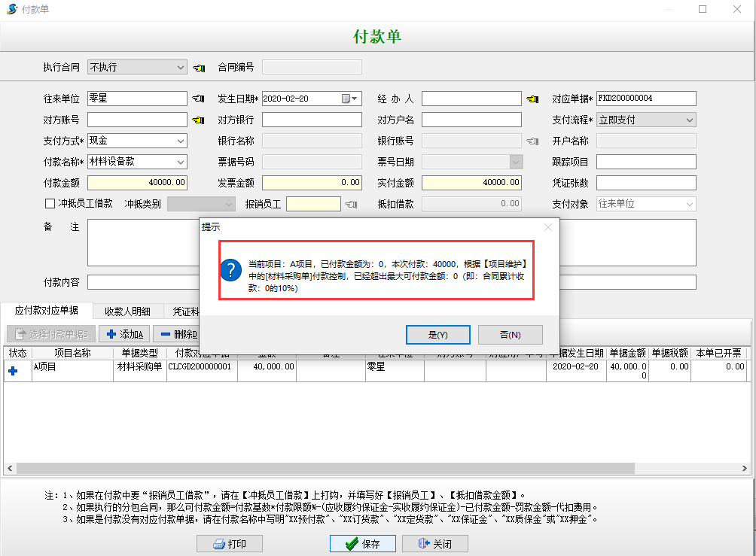This screenshot has height=556, width=756.
Task: Open the 支付方式 dropdown showing 现金
Action: coord(181,141)
